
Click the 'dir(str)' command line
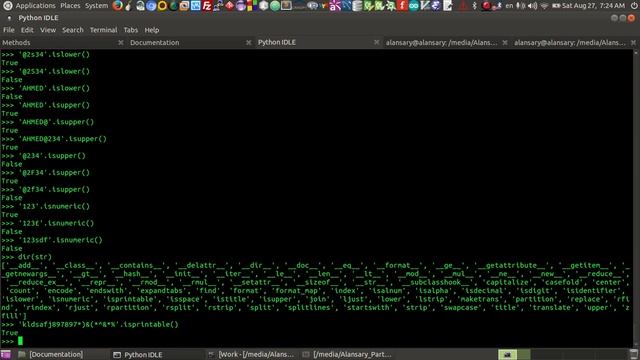[x=27, y=257]
